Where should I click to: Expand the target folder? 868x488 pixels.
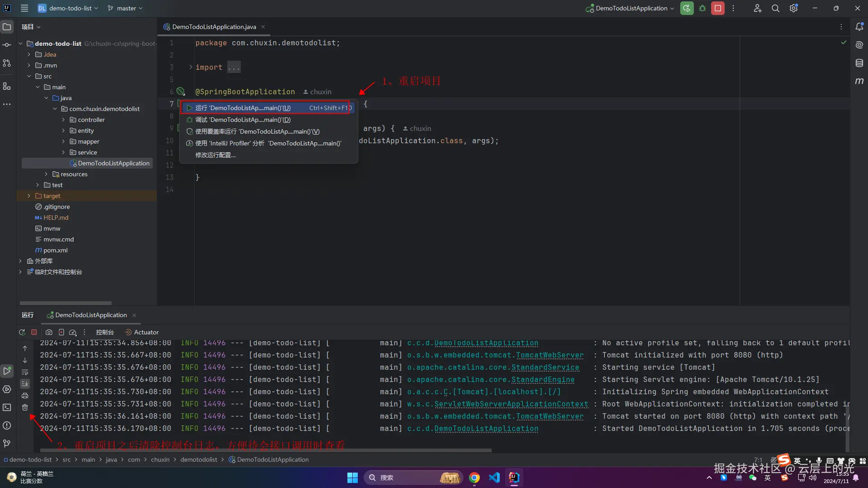point(29,196)
